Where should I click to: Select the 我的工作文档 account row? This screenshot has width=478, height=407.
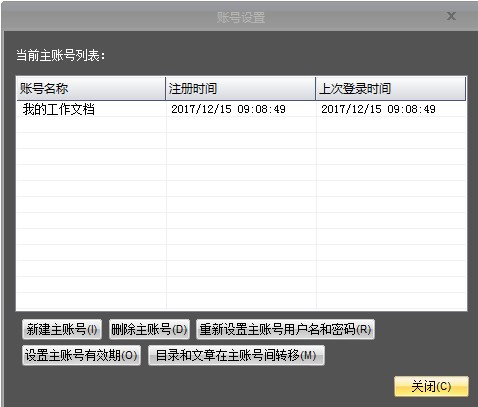241,109
